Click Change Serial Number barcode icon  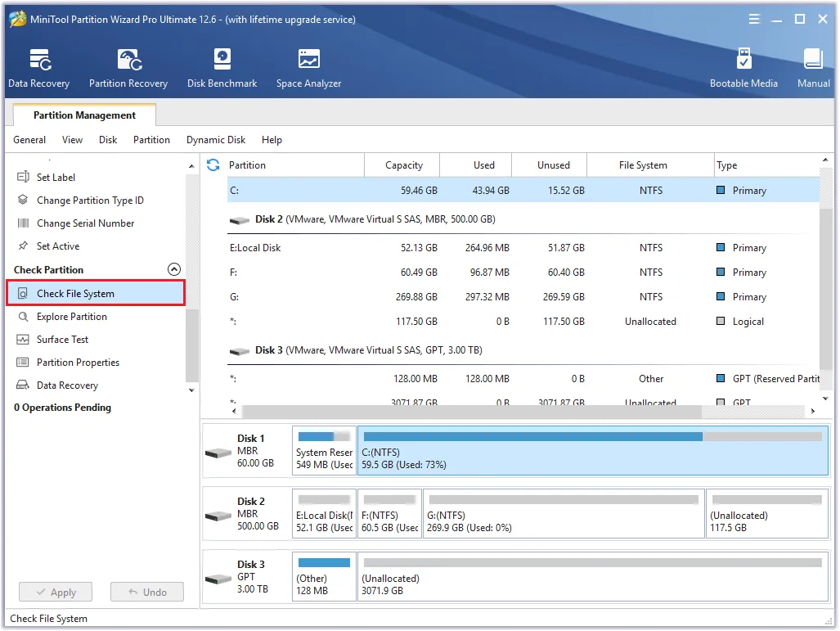coord(23,223)
